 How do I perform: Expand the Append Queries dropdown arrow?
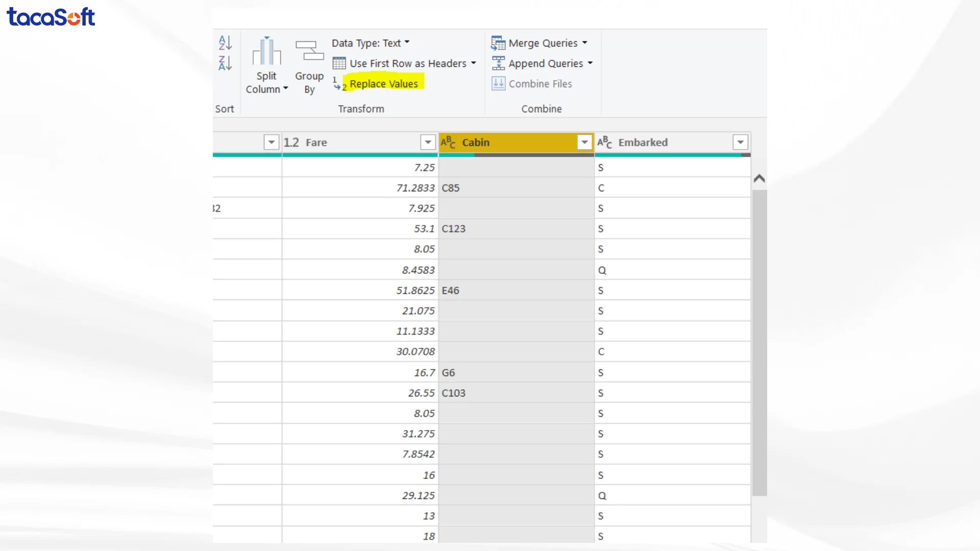pos(590,63)
